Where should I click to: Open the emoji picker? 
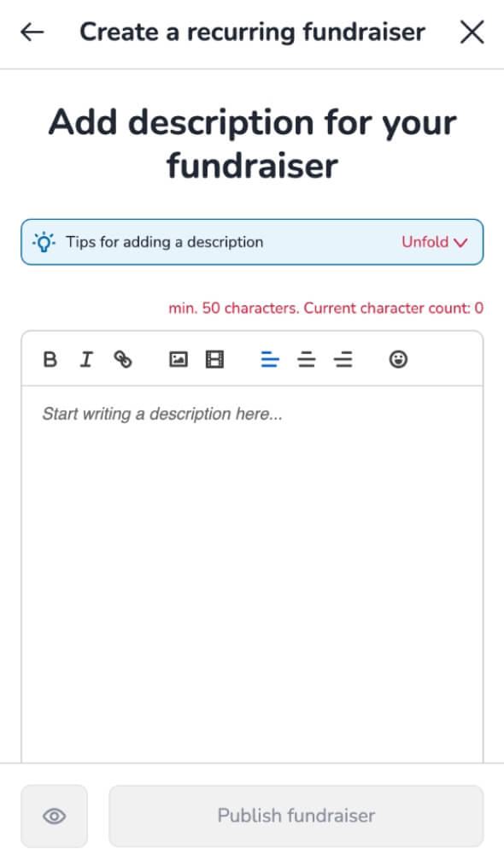click(398, 359)
